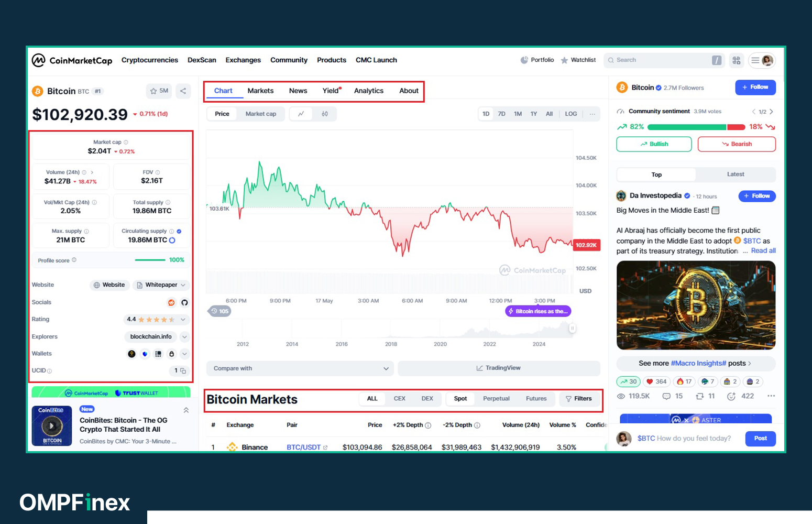Image resolution: width=812 pixels, height=524 pixels.
Task: Collapse the CoinBites card chevron
Action: click(x=186, y=410)
